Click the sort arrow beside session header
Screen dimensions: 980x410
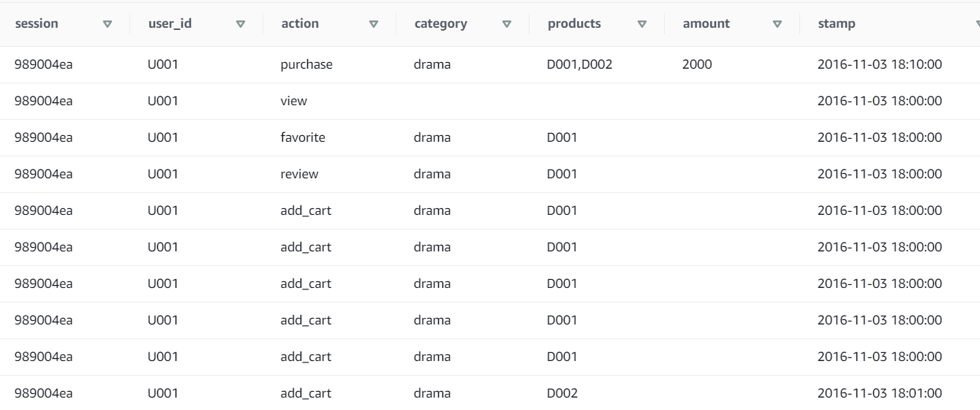point(108,24)
